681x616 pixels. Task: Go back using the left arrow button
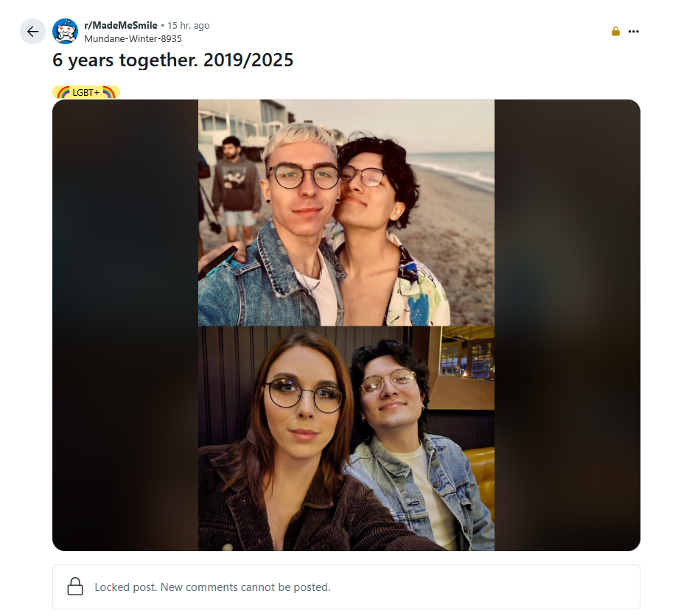(32, 31)
